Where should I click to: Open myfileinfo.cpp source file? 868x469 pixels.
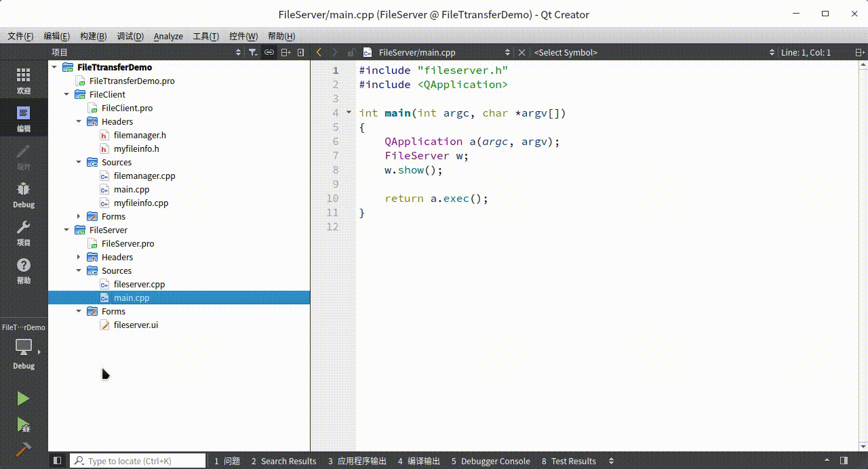tap(141, 203)
